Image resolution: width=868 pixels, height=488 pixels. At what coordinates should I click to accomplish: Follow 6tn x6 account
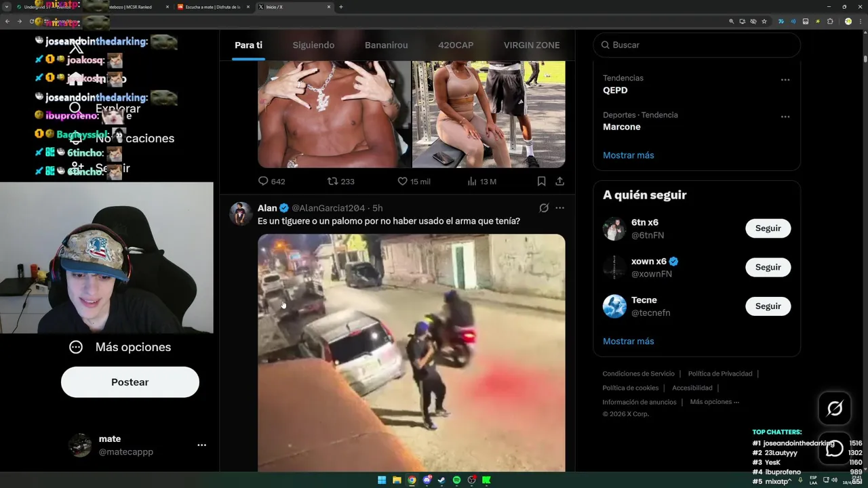768,228
